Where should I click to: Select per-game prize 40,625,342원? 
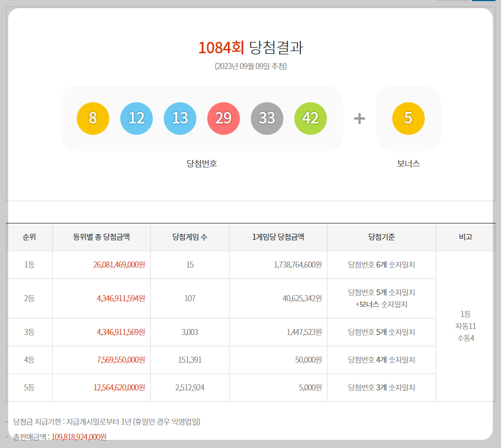pos(302,298)
